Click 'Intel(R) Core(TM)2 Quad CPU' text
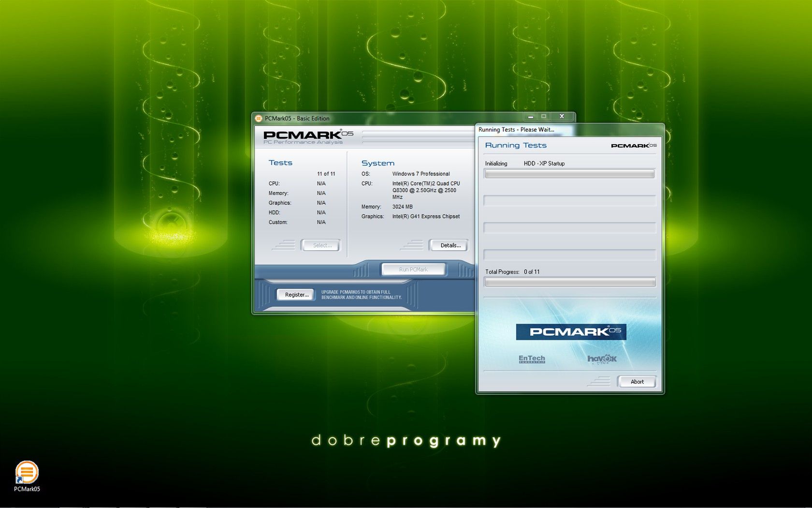 tap(426, 183)
